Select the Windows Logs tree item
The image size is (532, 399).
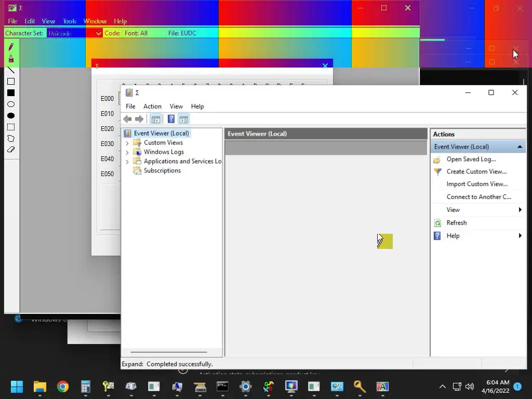(164, 152)
